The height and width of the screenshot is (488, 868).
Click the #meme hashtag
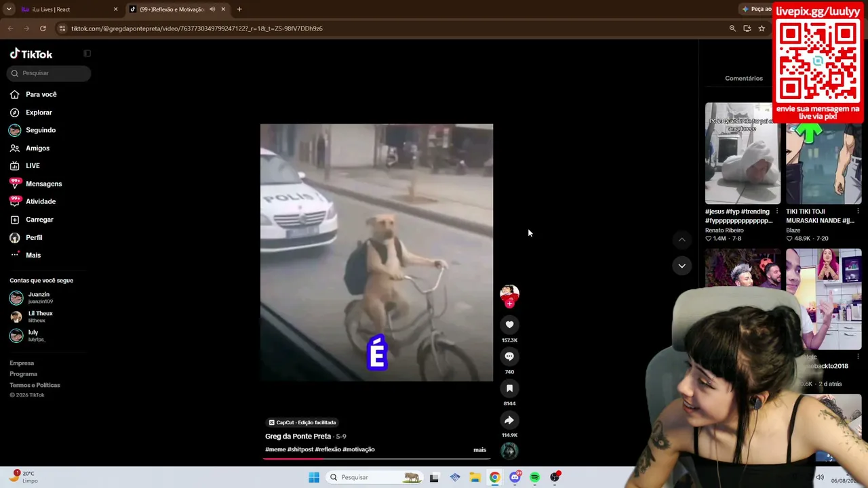pyautogui.click(x=275, y=449)
